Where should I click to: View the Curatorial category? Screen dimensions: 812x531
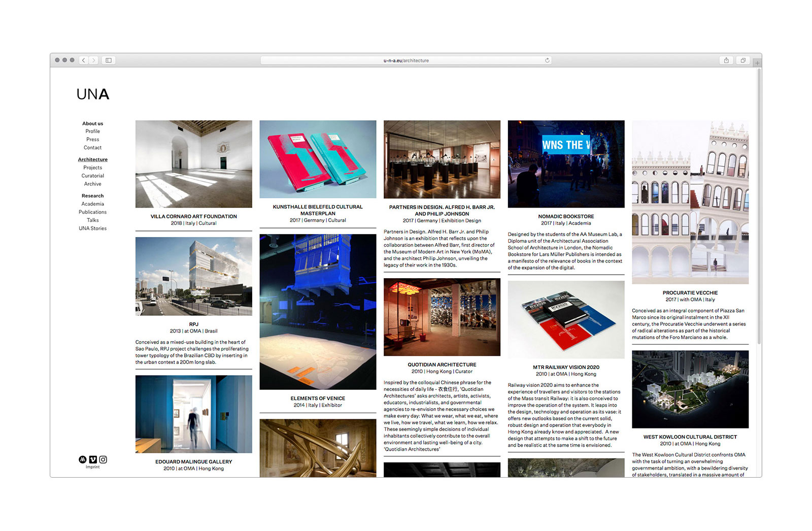[93, 176]
